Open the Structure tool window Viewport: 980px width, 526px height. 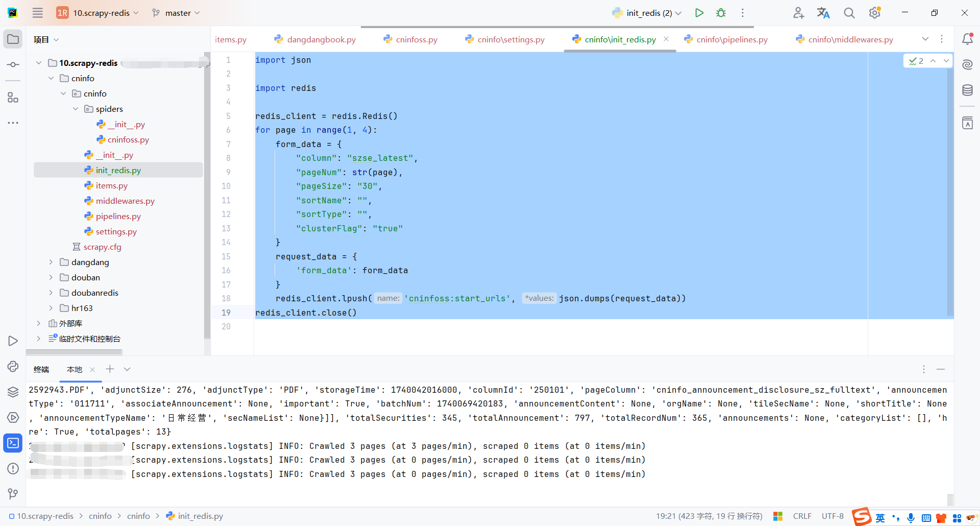click(13, 98)
